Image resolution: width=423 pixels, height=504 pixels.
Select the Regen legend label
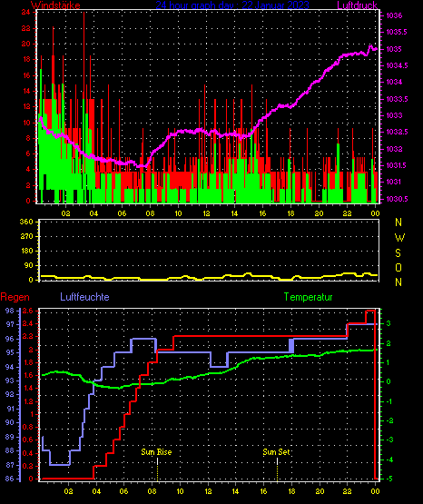[x=15, y=297]
